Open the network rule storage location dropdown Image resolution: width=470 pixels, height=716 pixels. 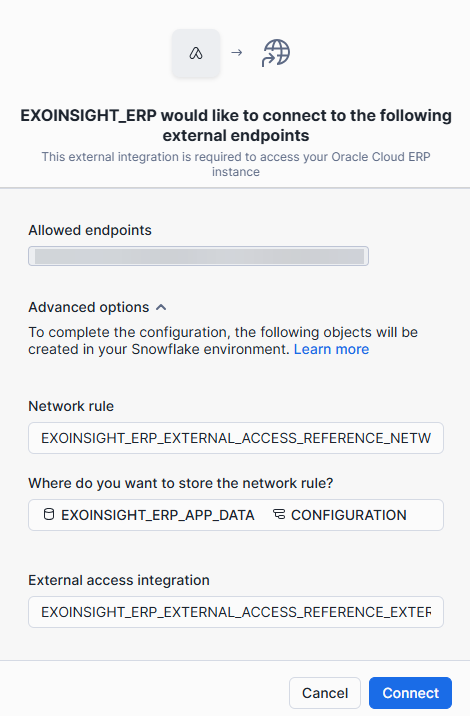coord(236,515)
